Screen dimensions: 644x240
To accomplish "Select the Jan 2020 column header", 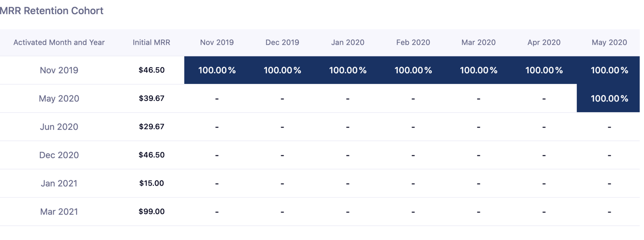I will [348, 42].
